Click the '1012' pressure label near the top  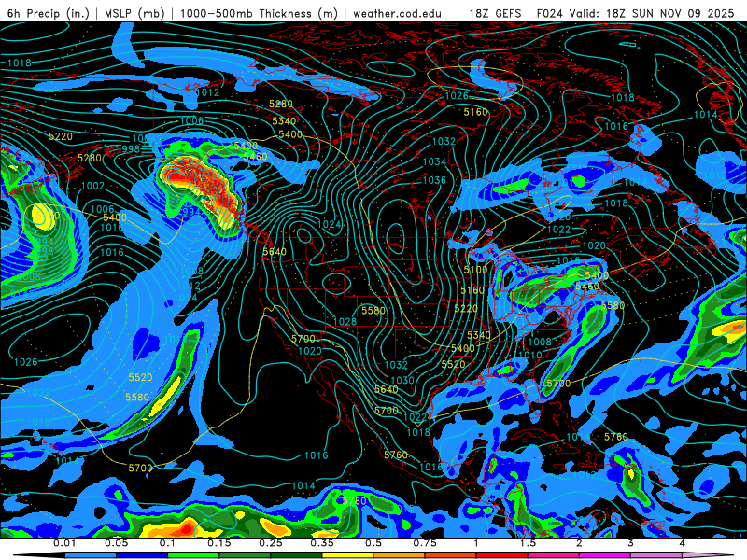point(207,92)
